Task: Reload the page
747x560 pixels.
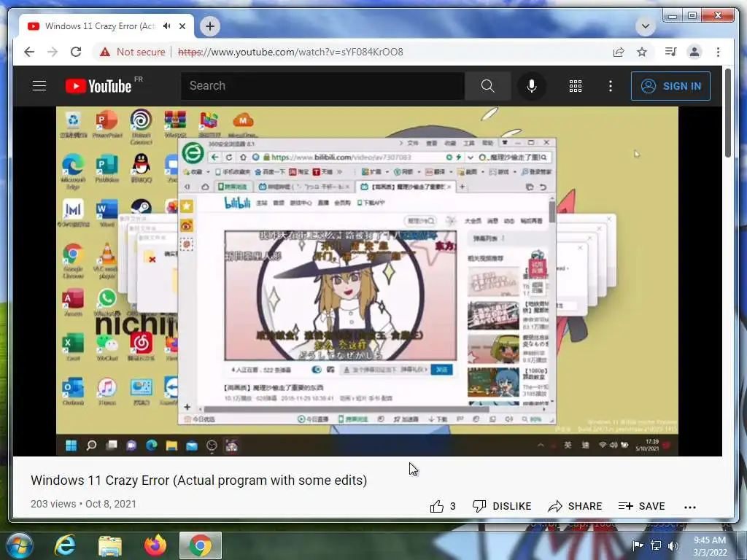Action: coord(76,52)
